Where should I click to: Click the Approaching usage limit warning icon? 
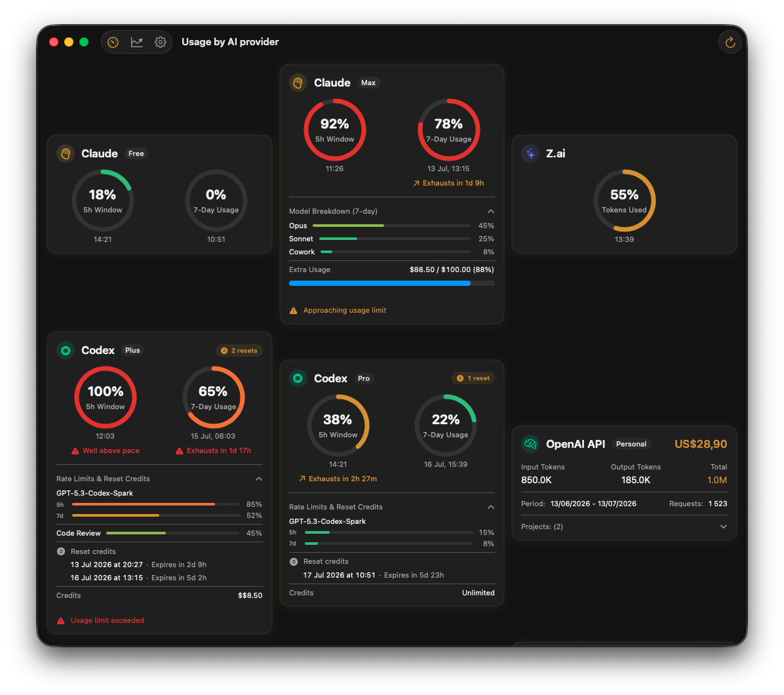pos(294,311)
